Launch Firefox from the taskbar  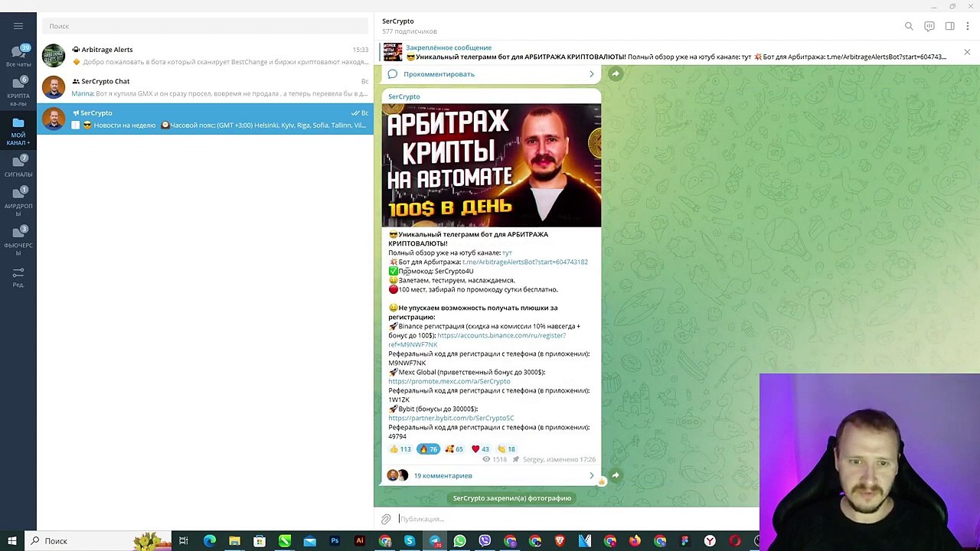(635, 541)
